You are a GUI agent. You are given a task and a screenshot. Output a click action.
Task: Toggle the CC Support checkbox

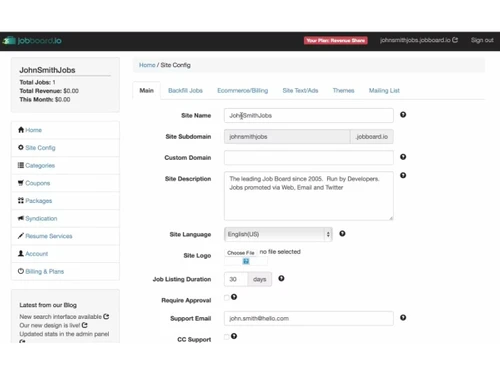227,337
